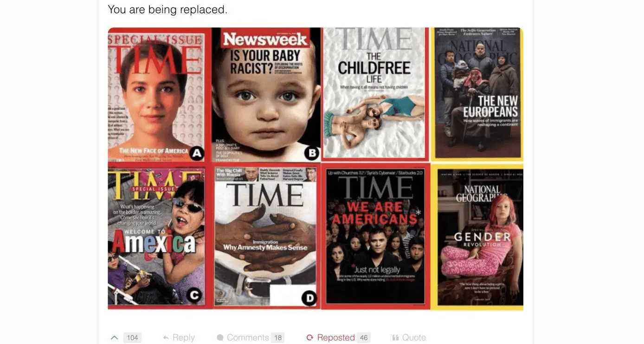Open The Childfree Life cover image

click(374, 94)
